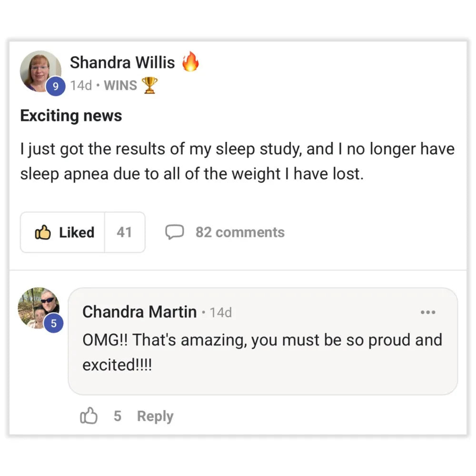This screenshot has height=476, width=476.
Task: Open the 82 comments link
Action: click(x=240, y=232)
